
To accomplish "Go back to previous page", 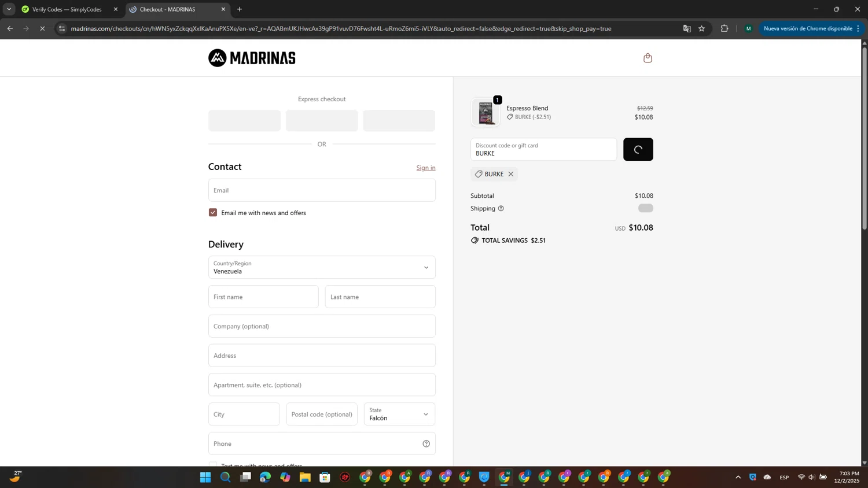I will coord(10,28).
